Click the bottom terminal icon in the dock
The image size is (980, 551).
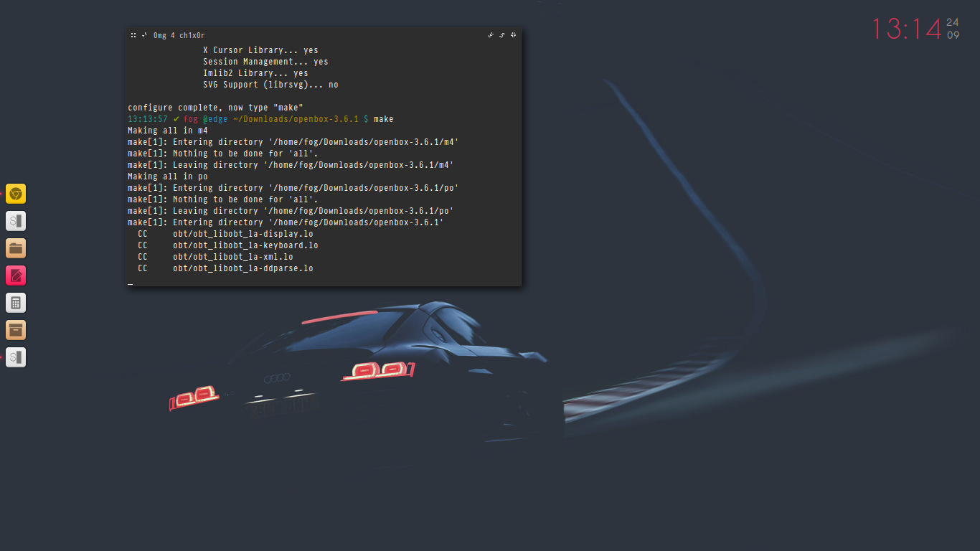pyautogui.click(x=16, y=357)
